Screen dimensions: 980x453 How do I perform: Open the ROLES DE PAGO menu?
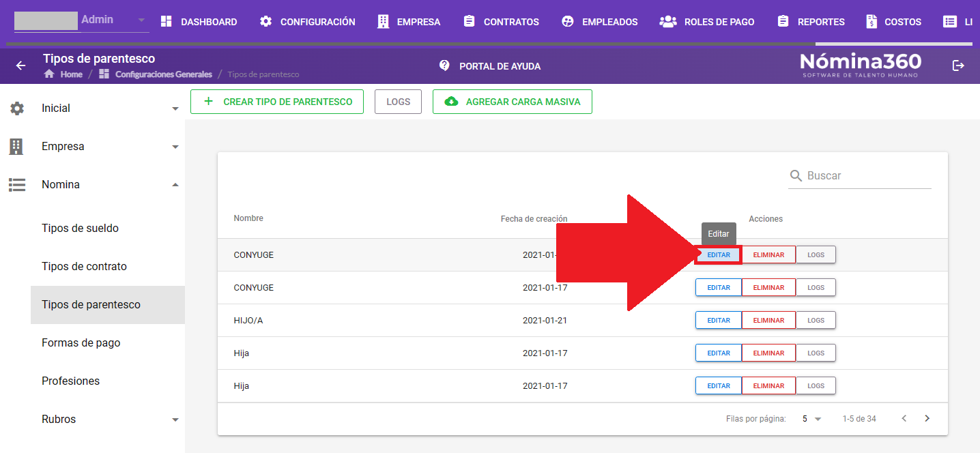707,22
